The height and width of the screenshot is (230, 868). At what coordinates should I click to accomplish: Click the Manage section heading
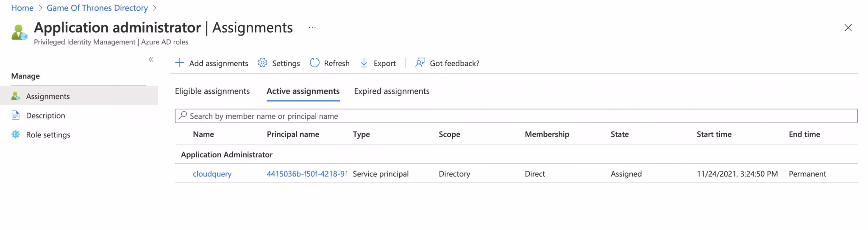coord(25,76)
